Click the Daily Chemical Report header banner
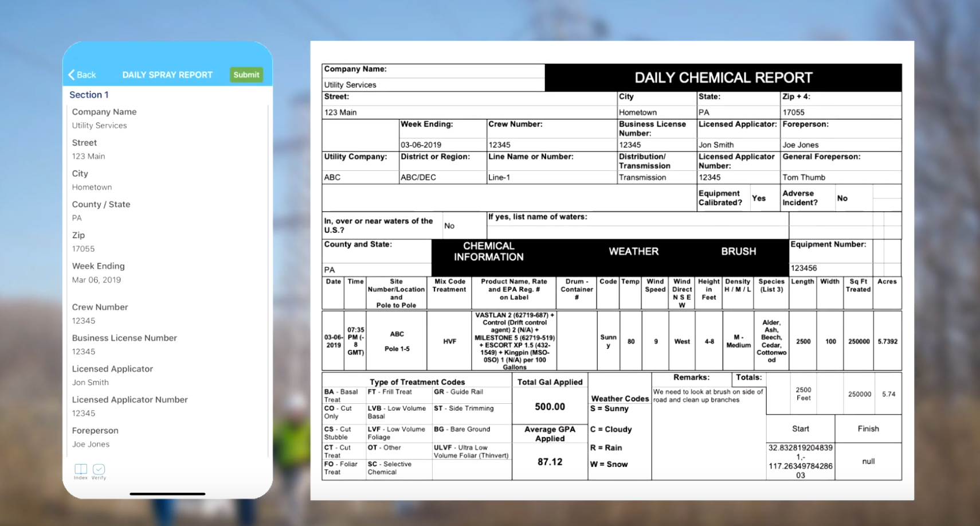 [723, 77]
